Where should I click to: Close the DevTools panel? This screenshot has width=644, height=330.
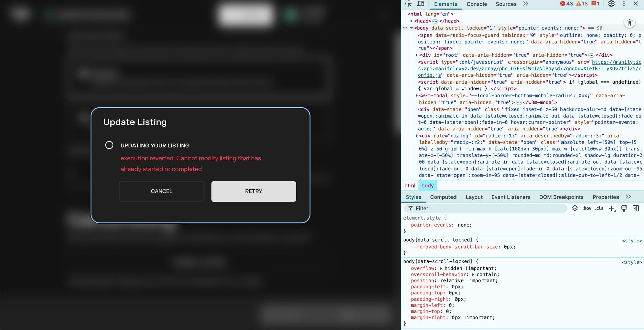636,4
